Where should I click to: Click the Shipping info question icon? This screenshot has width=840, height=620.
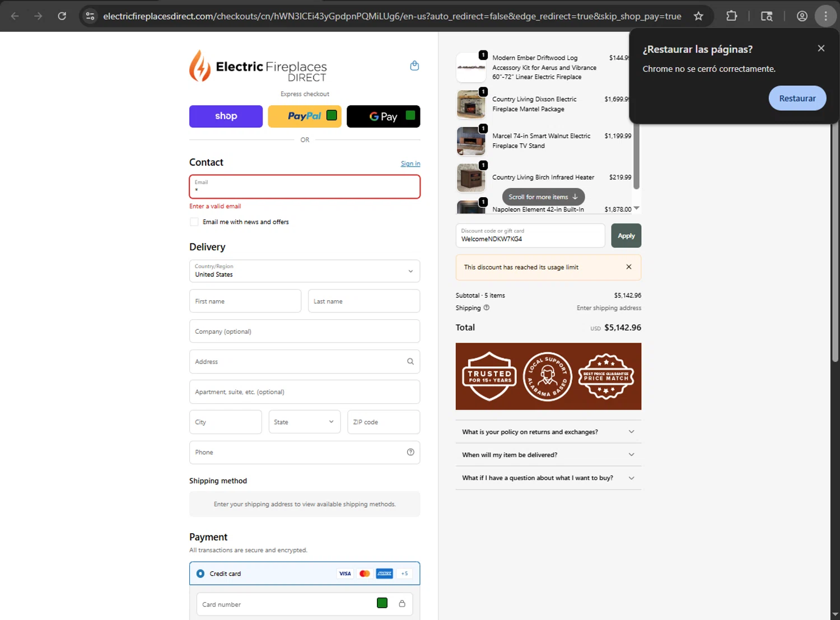[x=486, y=307]
